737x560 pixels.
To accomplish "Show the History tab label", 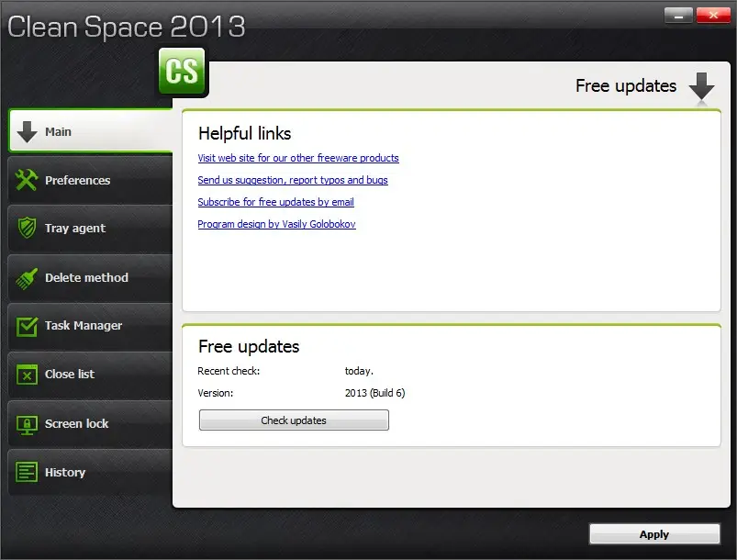I will [x=65, y=473].
